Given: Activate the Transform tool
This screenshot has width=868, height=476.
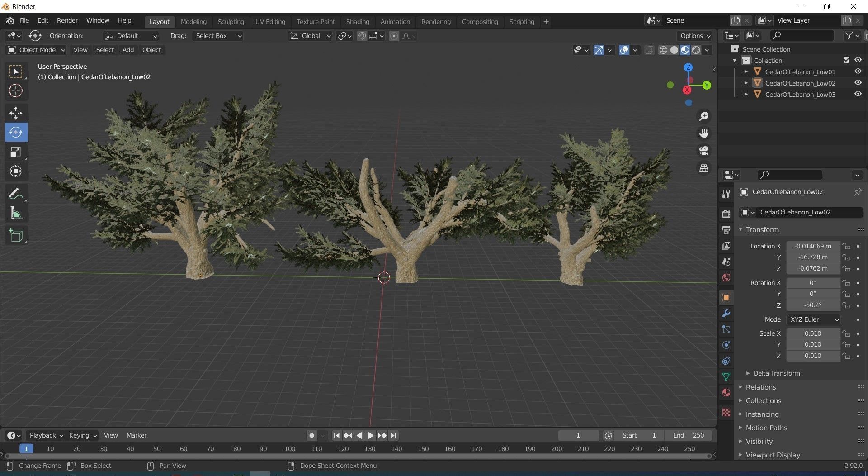Looking at the screenshot, I should (x=16, y=171).
